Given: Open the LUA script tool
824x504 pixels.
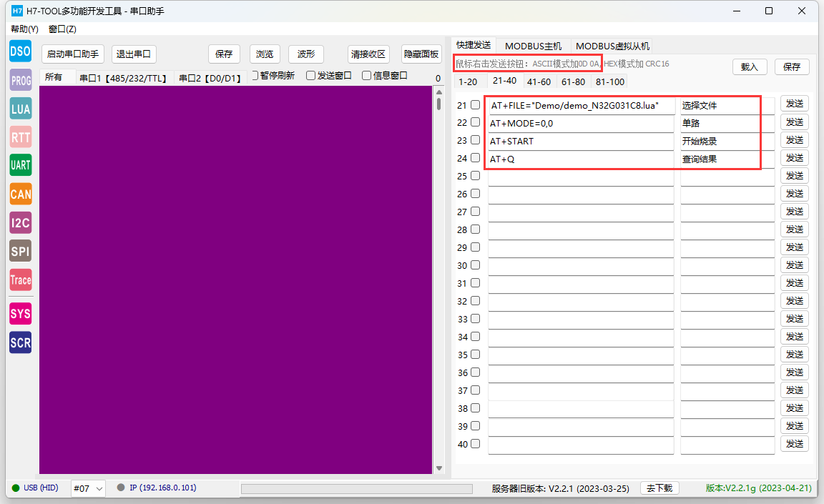Looking at the screenshot, I should tap(21, 109).
